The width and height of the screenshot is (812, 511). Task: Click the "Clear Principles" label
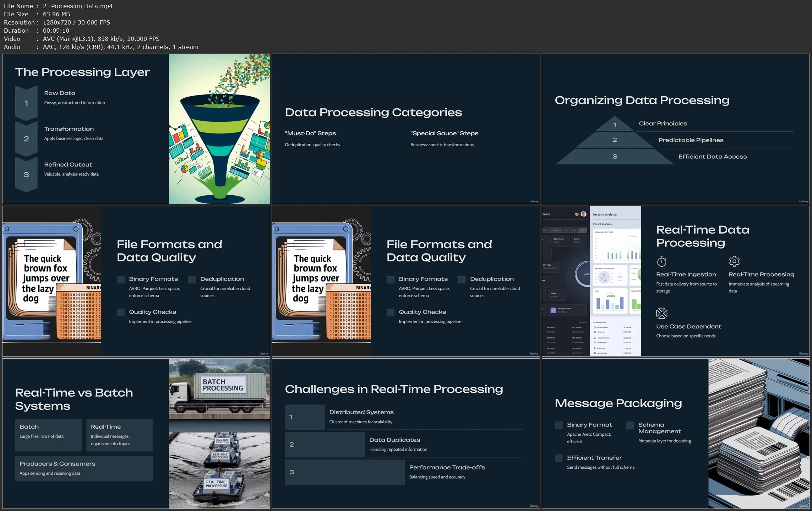(x=663, y=124)
